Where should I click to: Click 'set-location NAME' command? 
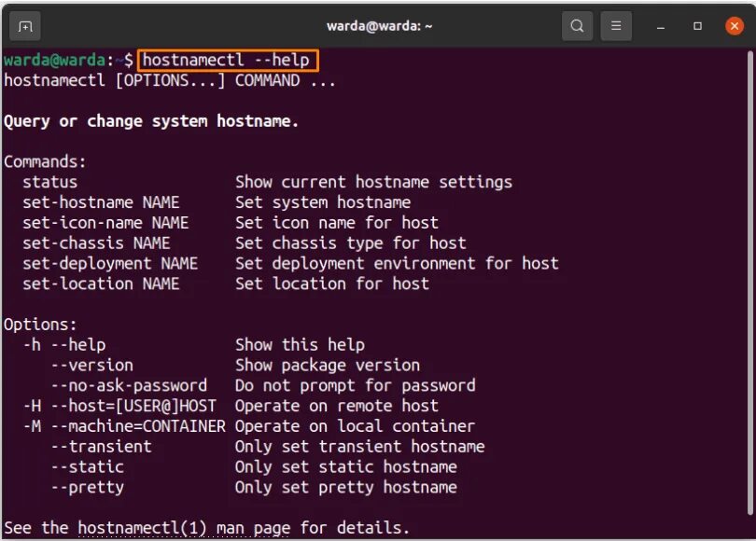[101, 284]
